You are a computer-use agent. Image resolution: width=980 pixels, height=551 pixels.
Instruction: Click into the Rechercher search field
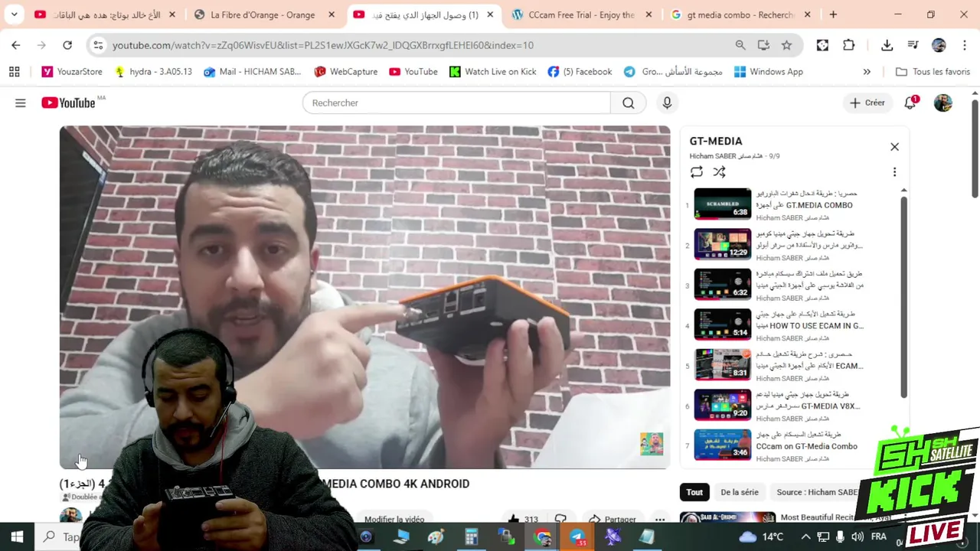click(x=456, y=103)
